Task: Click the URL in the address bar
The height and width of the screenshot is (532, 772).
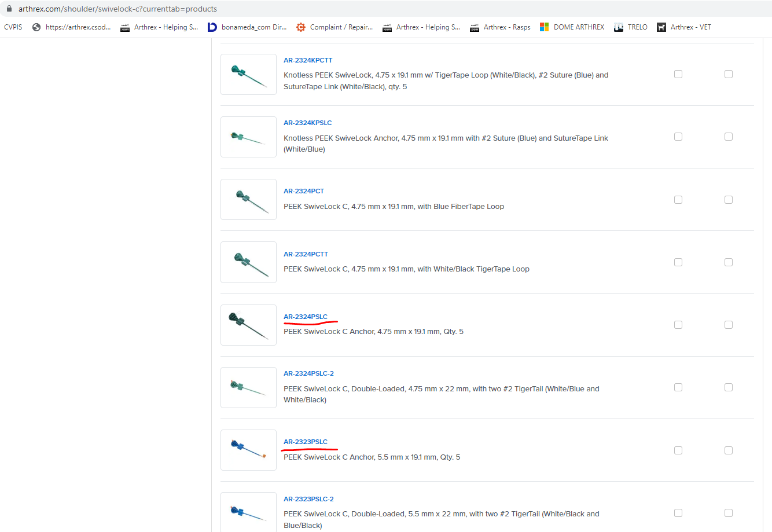Action: [x=117, y=9]
